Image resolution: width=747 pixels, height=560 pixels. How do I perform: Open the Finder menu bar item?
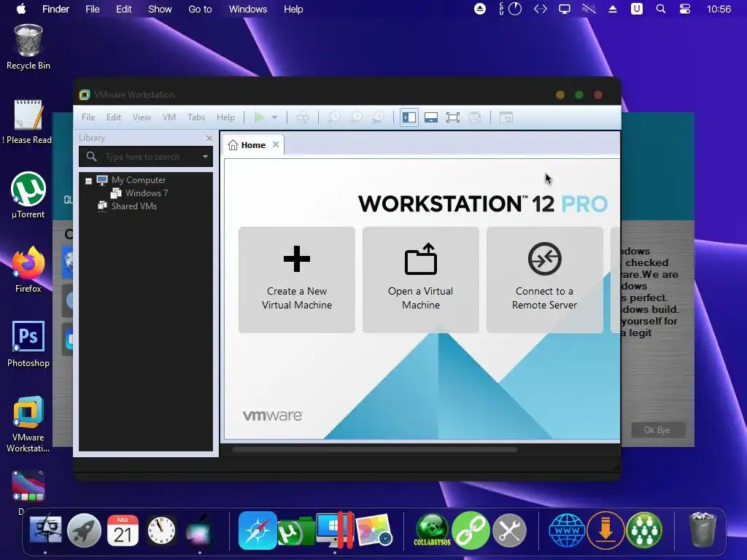(x=55, y=9)
